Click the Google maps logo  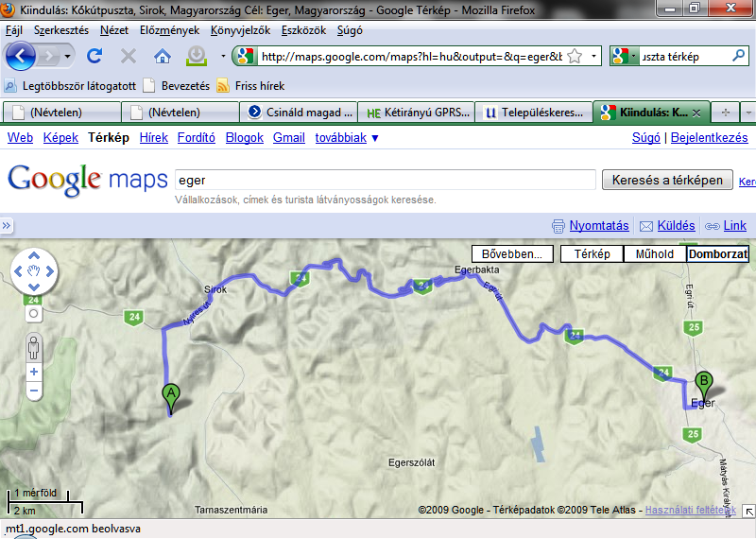(88, 180)
